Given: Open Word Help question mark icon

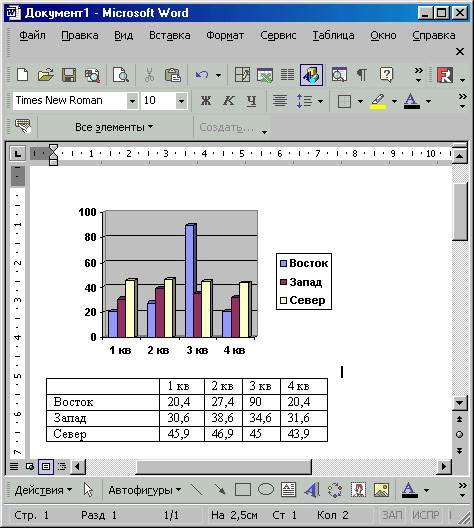Looking at the screenshot, I should [386, 75].
